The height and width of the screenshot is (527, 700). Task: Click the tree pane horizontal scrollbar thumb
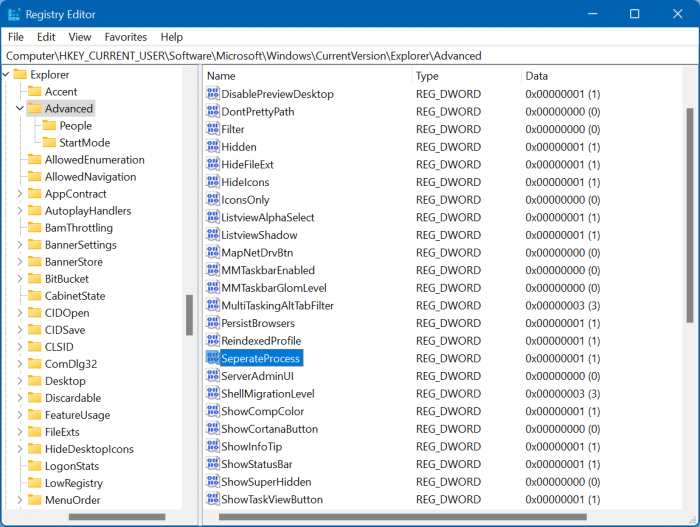pos(117,517)
